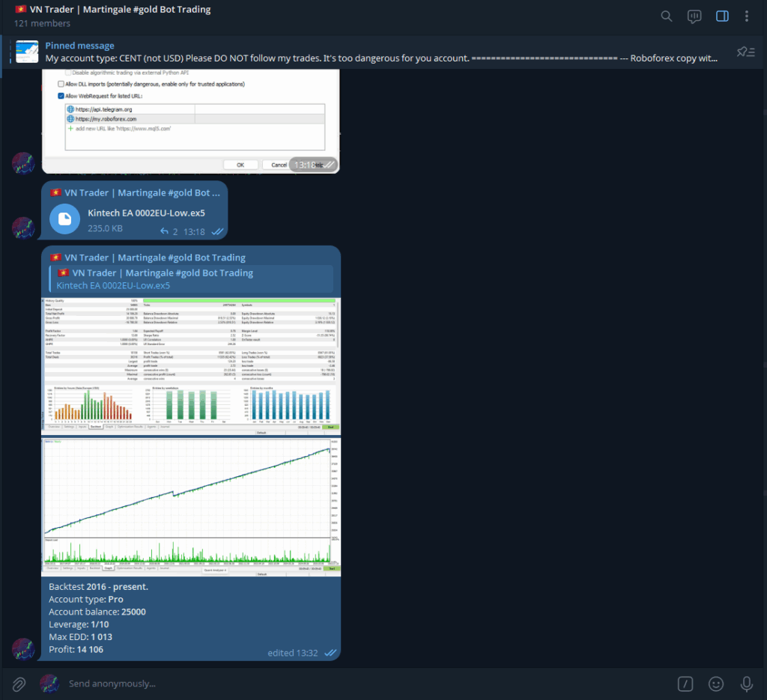Open the WebRequest settings screenshot image
Screen dimensions: 767x700
coord(191,120)
